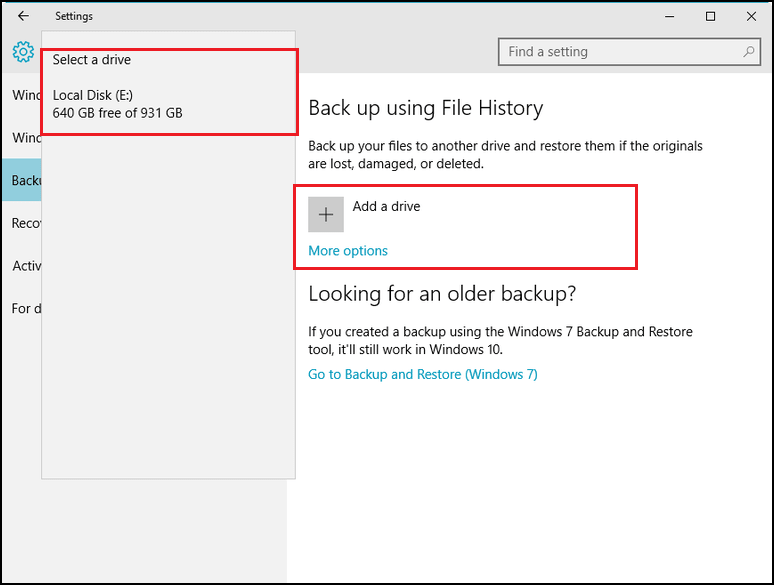Open the For developers sidebar section
This screenshot has width=774, height=585.
(x=24, y=308)
